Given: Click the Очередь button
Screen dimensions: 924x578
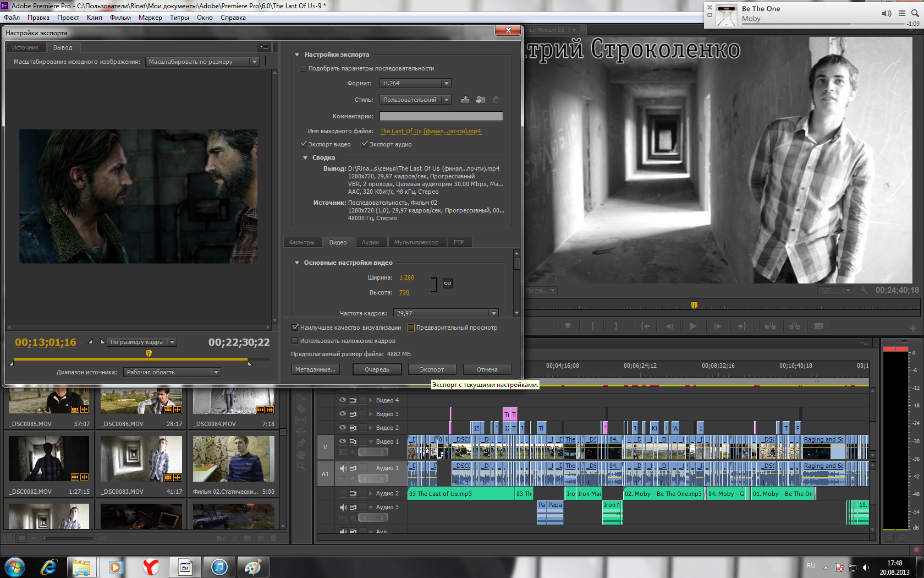Looking at the screenshot, I should [377, 369].
